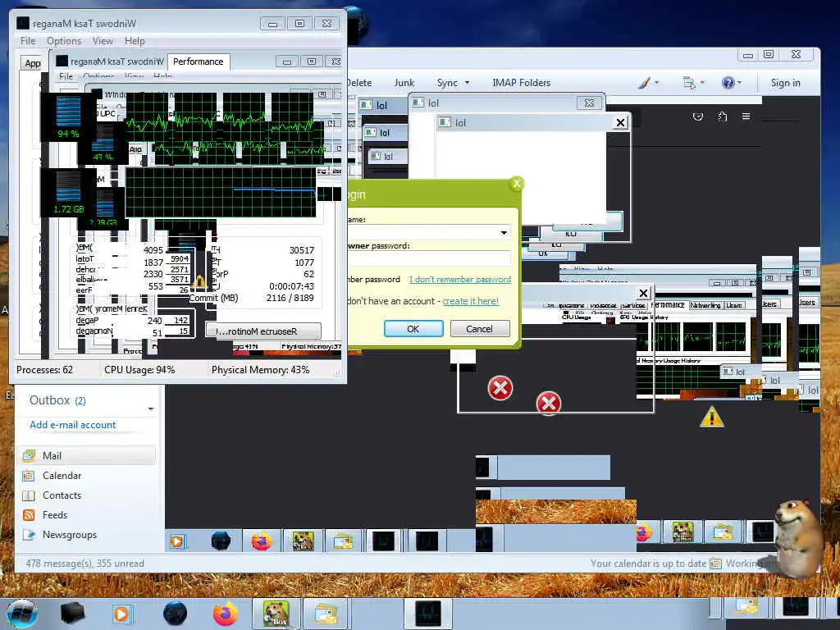Click the Firefox Pocket shield icon
The width and height of the screenshot is (840, 630).
coord(697,116)
